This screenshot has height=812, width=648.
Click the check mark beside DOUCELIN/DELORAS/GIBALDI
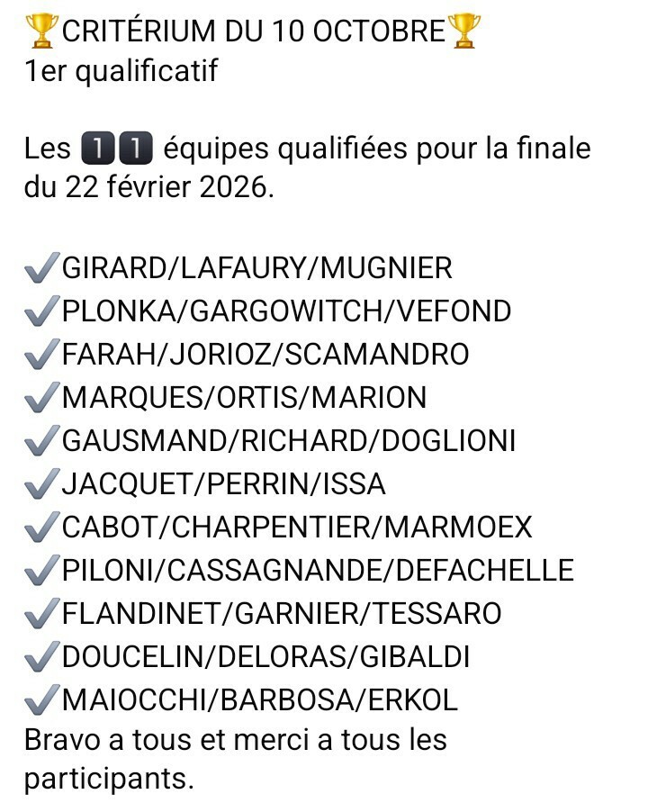(x=41, y=657)
